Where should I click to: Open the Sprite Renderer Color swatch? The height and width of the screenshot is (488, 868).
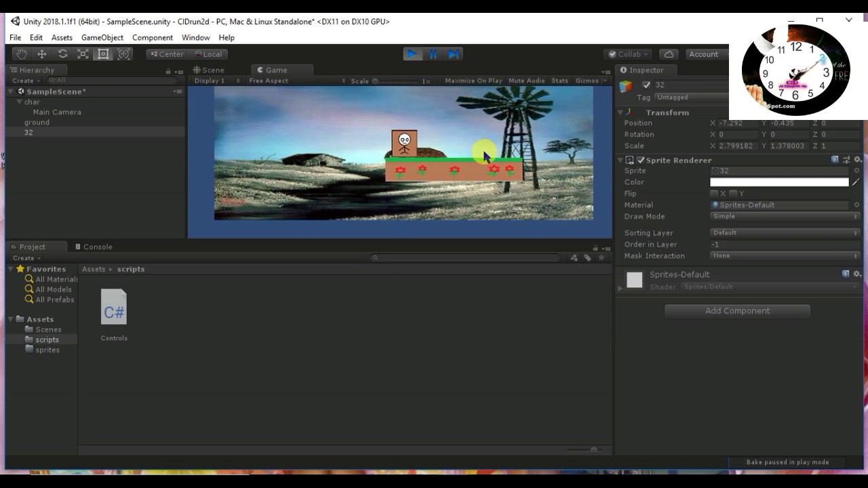click(x=779, y=182)
